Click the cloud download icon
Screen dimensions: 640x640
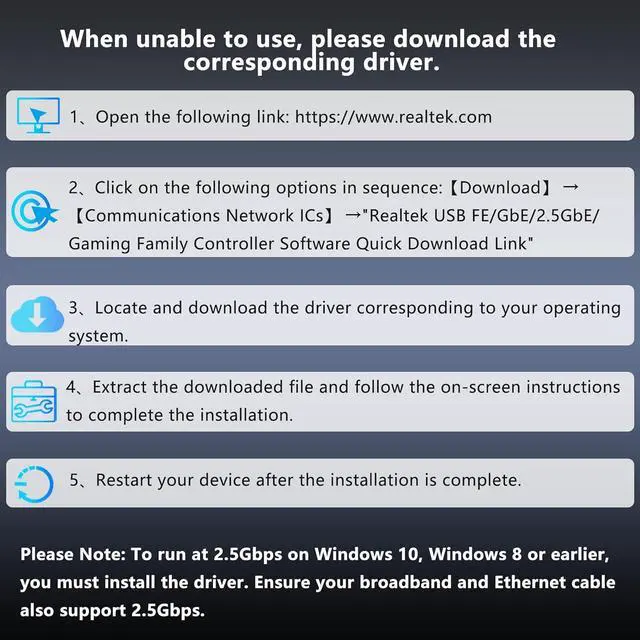click(37, 314)
